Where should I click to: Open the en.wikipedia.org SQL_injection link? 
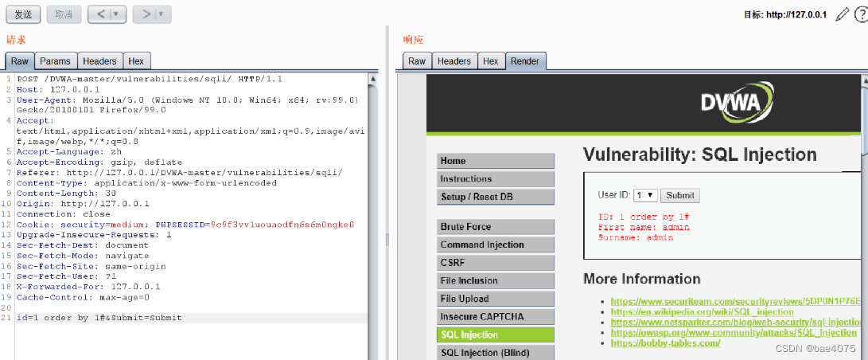(x=702, y=312)
